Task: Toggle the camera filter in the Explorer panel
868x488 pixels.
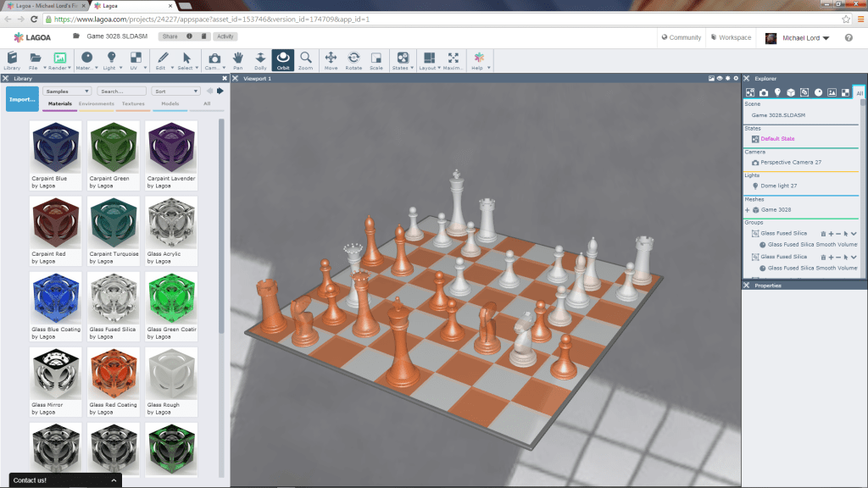Action: coord(764,91)
